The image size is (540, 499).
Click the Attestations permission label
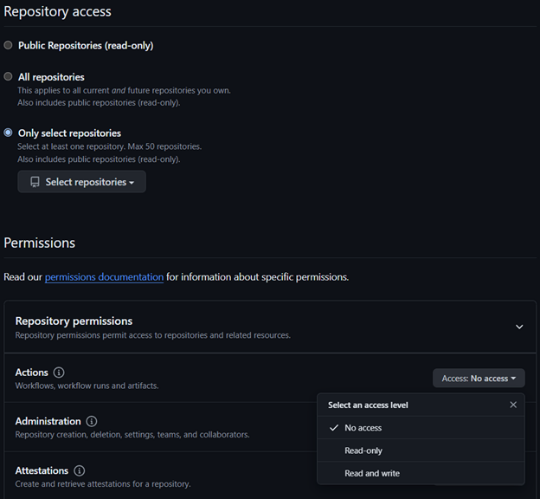(42, 470)
